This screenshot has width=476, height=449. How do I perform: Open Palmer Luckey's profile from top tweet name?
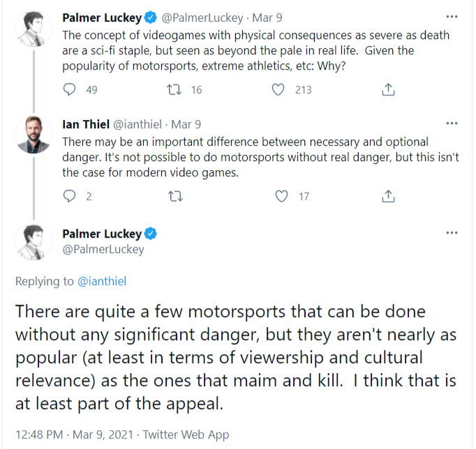(x=102, y=17)
